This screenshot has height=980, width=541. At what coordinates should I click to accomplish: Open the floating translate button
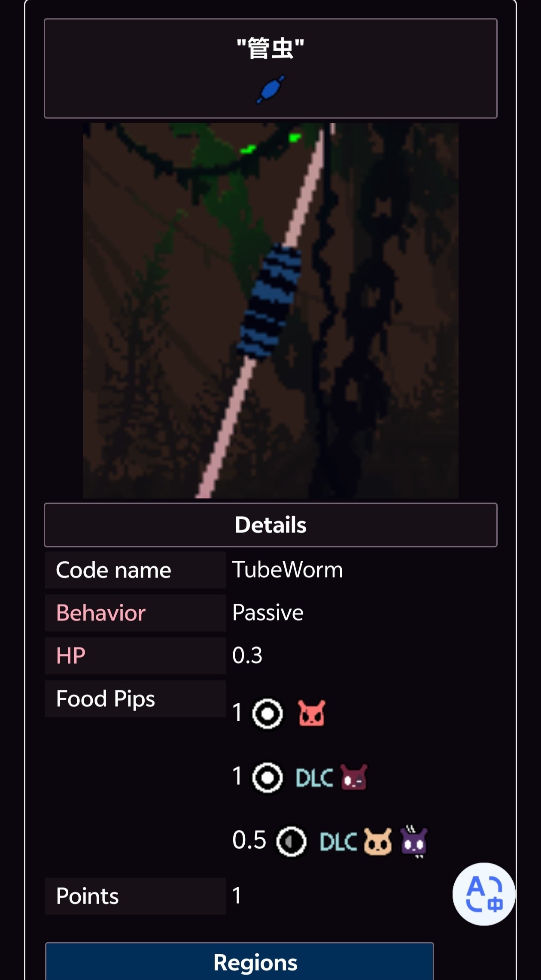[x=484, y=894]
